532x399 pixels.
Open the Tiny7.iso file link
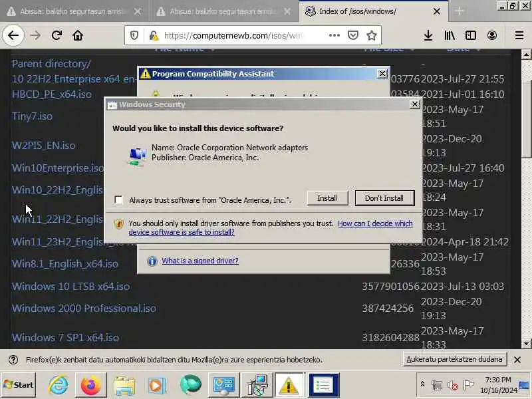(x=32, y=116)
